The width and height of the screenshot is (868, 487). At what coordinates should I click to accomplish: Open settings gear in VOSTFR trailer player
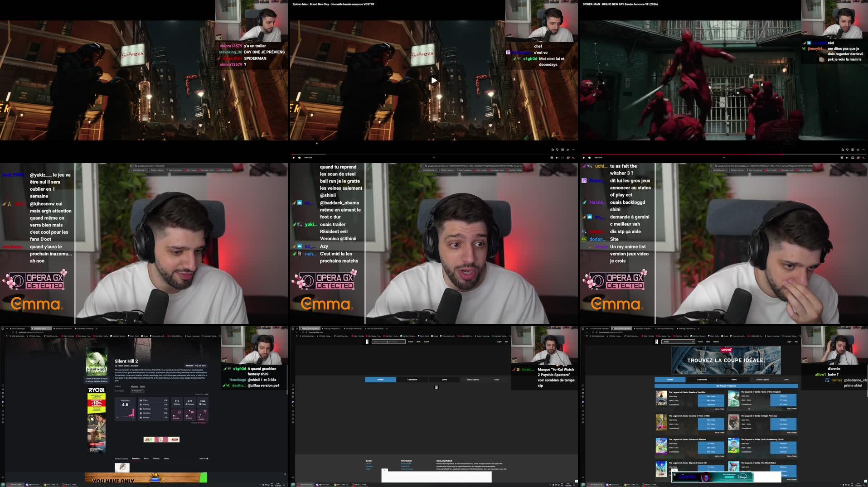coord(568,158)
